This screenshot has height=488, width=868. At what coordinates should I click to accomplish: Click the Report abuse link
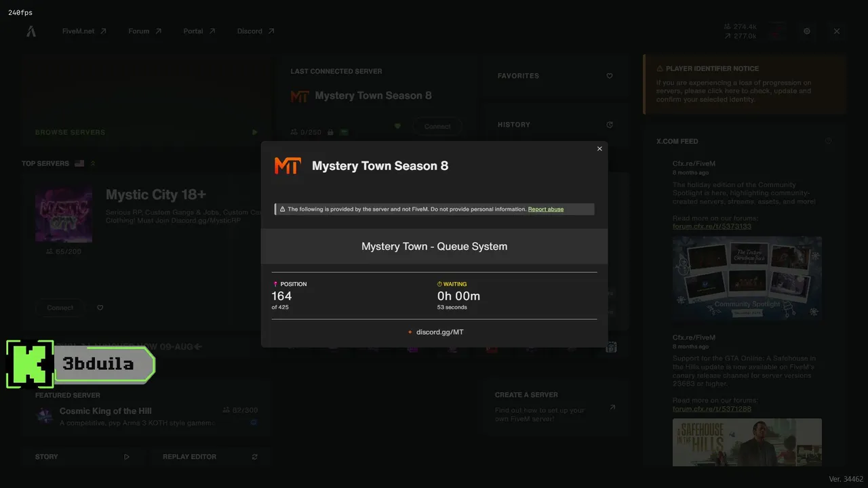(546, 209)
